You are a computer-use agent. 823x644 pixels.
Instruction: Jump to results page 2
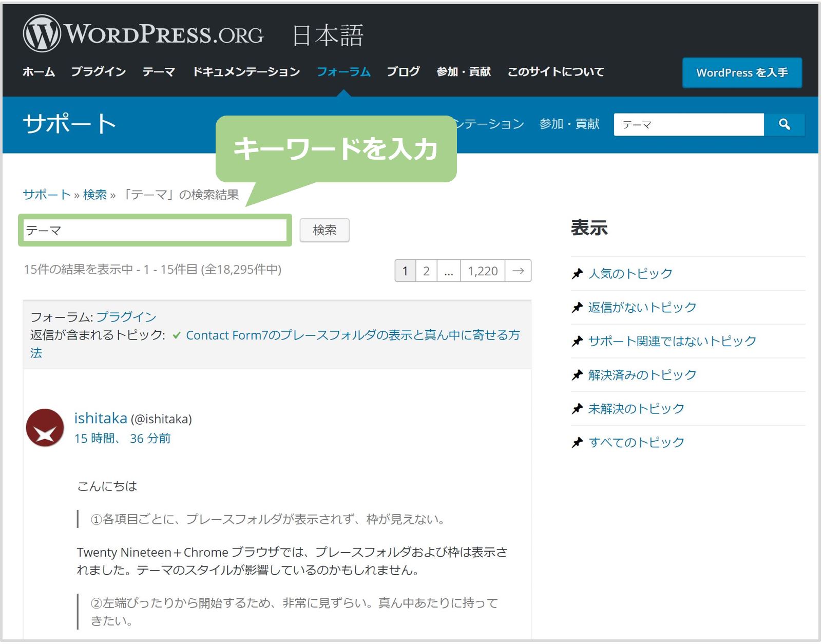[x=426, y=271]
